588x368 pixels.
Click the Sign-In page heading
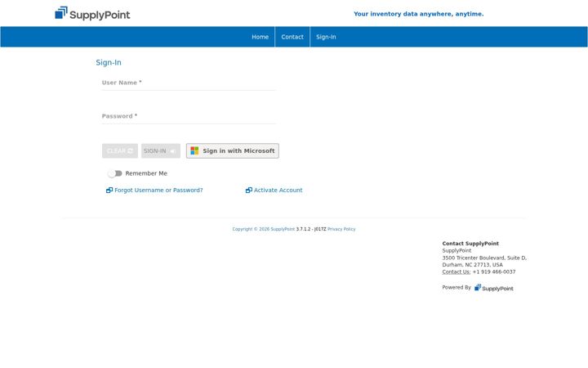click(x=109, y=63)
